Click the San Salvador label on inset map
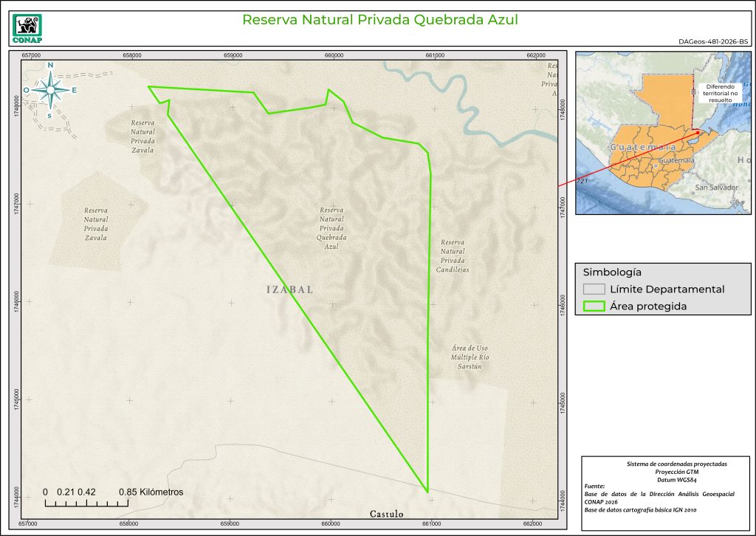This screenshot has width=756, height=536. coord(716,188)
